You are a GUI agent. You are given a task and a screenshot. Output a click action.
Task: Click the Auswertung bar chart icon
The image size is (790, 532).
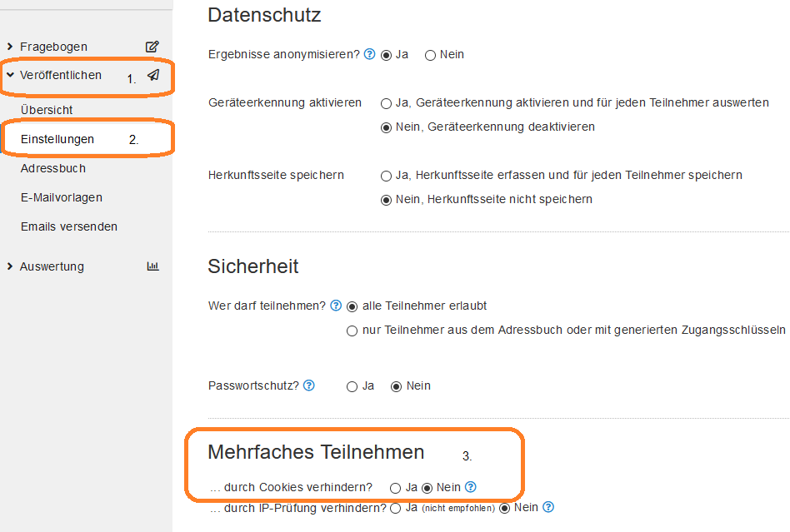point(152,266)
